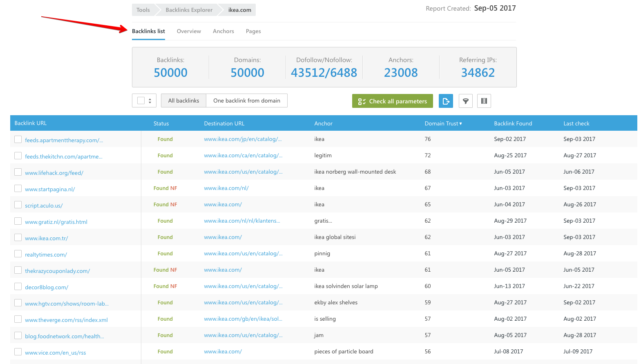The image size is (641, 364).
Task: Go to Backlinks Explorer breadcrumb
Action: click(x=189, y=10)
